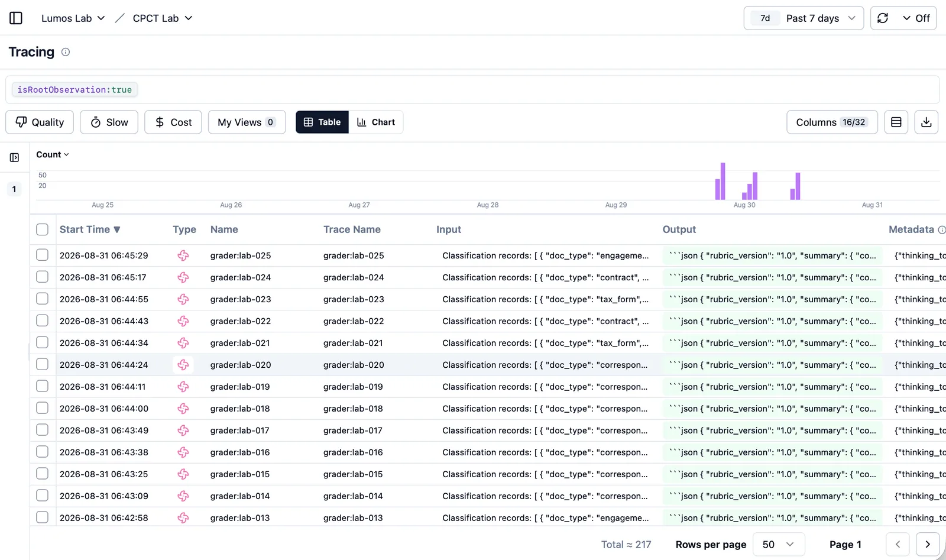Click the download export icon
The height and width of the screenshot is (560, 946).
pos(926,122)
